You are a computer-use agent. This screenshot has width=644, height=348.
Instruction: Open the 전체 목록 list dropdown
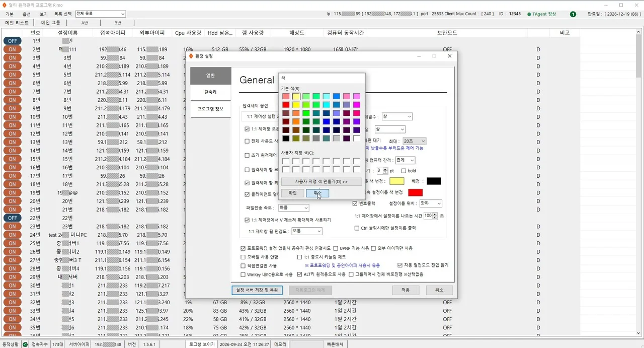click(100, 14)
